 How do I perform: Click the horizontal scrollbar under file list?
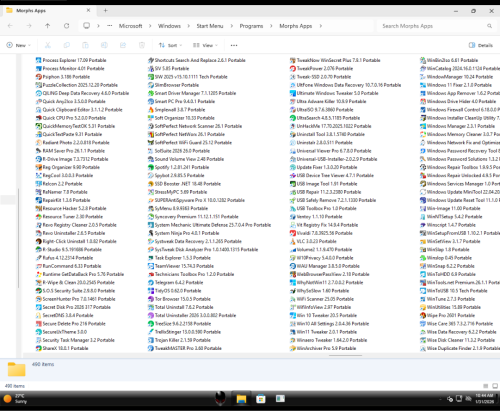[x=345, y=355]
